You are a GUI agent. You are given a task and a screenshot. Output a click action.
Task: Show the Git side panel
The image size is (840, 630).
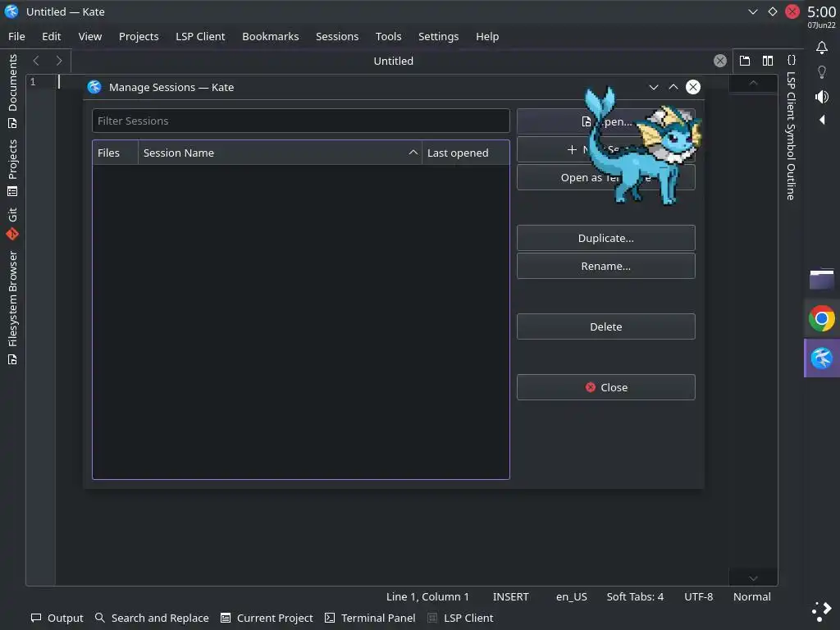coord(12,223)
